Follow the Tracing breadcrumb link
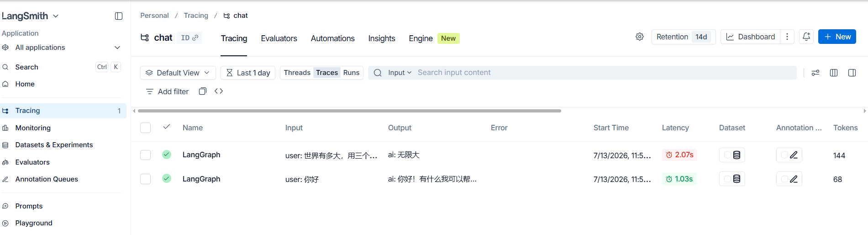The width and height of the screenshot is (868, 235). pos(196,16)
